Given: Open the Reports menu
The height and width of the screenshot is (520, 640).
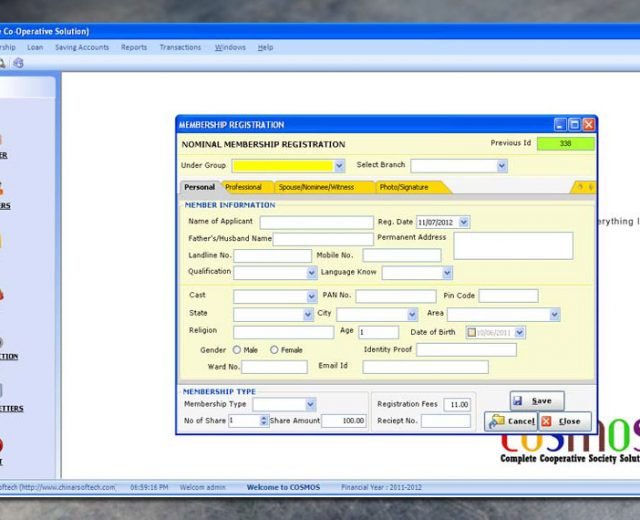Looking at the screenshot, I should pyautogui.click(x=134, y=47).
